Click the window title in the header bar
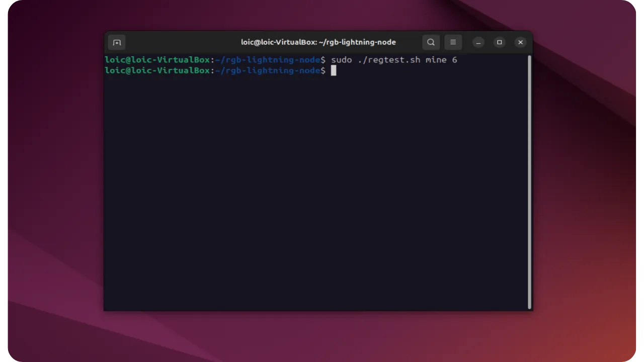 coord(318,42)
